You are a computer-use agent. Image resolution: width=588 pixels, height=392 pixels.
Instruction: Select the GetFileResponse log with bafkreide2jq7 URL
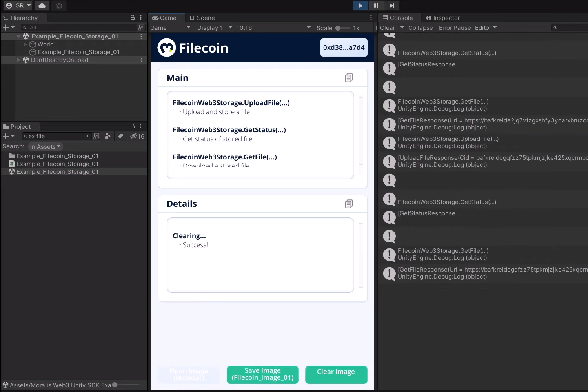coord(483,124)
